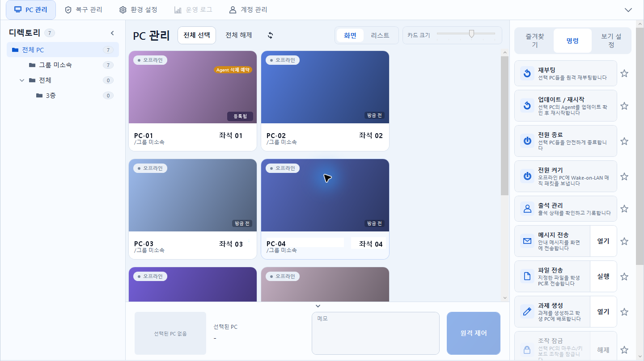Screen dimensions: 644x361
Task: Star the 업데이트 / 재시작 command
Action: [624, 106]
